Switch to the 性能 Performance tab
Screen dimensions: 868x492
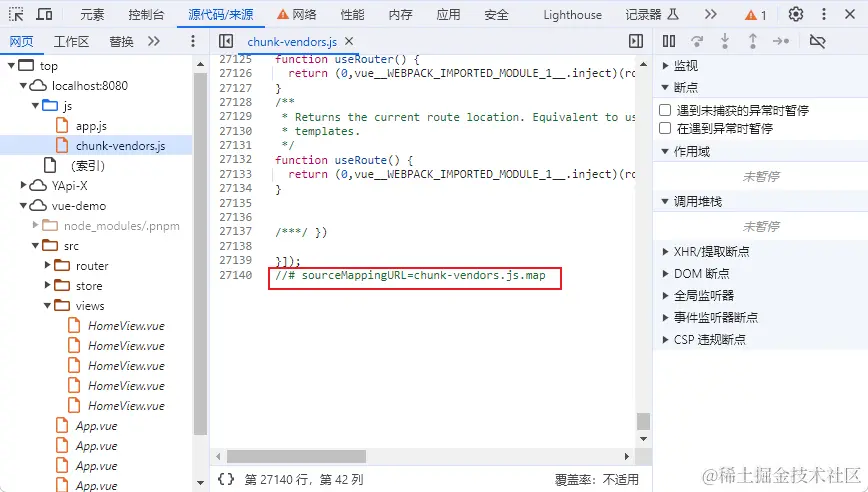point(353,14)
